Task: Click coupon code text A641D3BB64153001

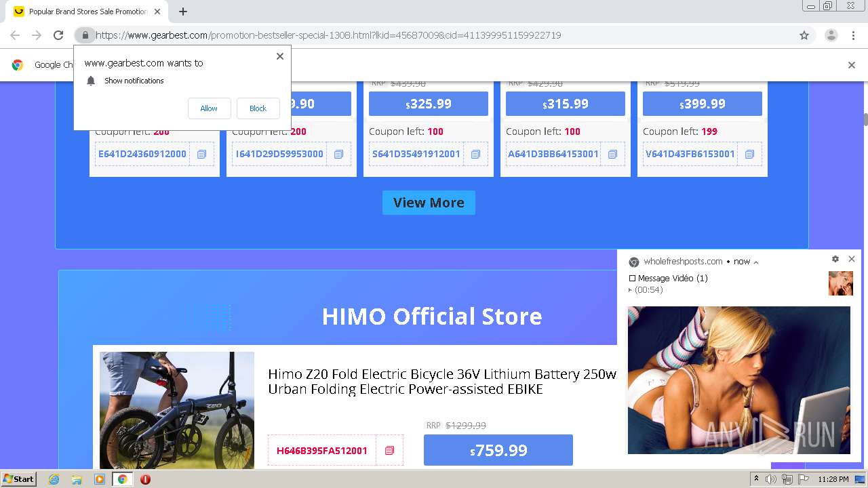Action: tap(553, 154)
